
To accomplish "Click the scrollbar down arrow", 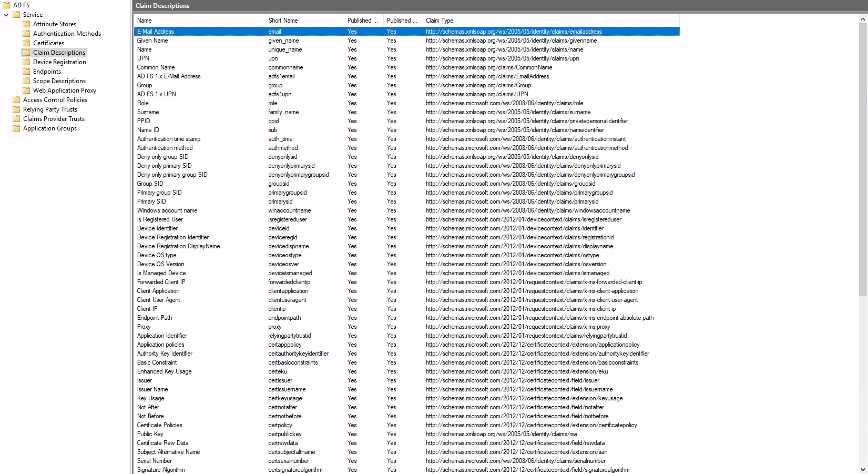I will point(863,469).
